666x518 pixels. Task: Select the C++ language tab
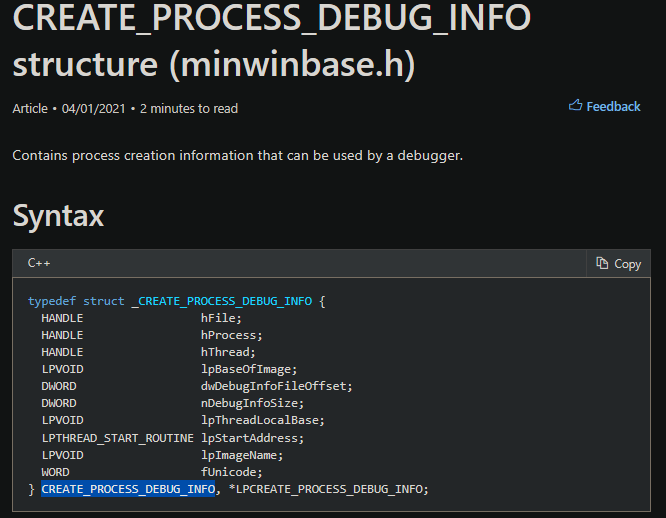[x=39, y=263]
